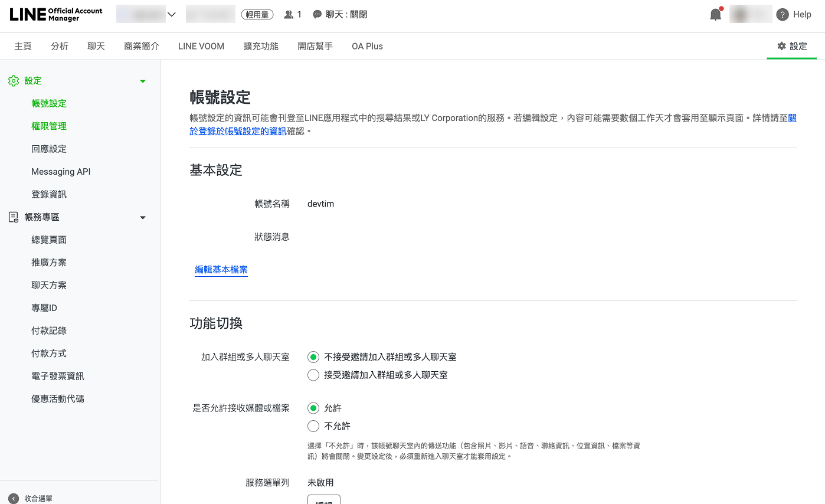Click the LINE Official Account Manager logo
The height and width of the screenshot is (504, 825).
coord(56,15)
